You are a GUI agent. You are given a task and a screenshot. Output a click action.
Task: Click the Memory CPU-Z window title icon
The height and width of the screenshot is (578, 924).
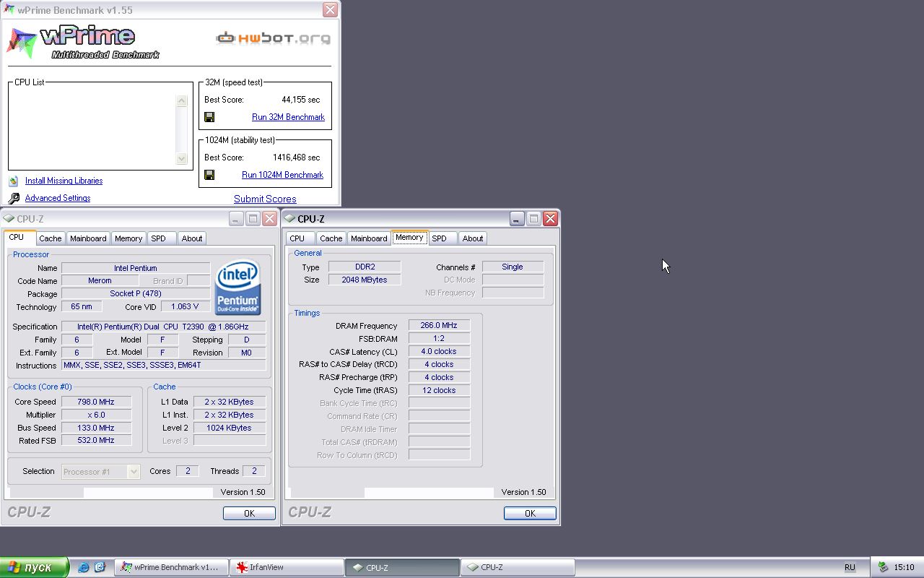289,218
